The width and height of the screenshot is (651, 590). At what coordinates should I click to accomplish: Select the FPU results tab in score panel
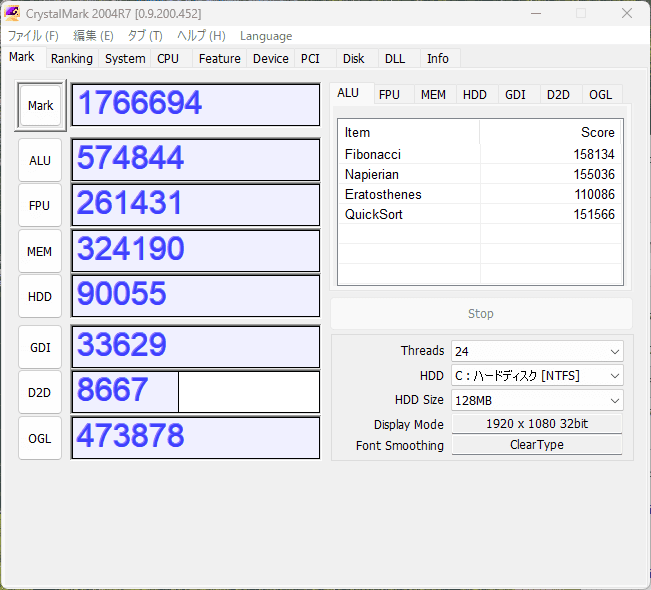389,95
